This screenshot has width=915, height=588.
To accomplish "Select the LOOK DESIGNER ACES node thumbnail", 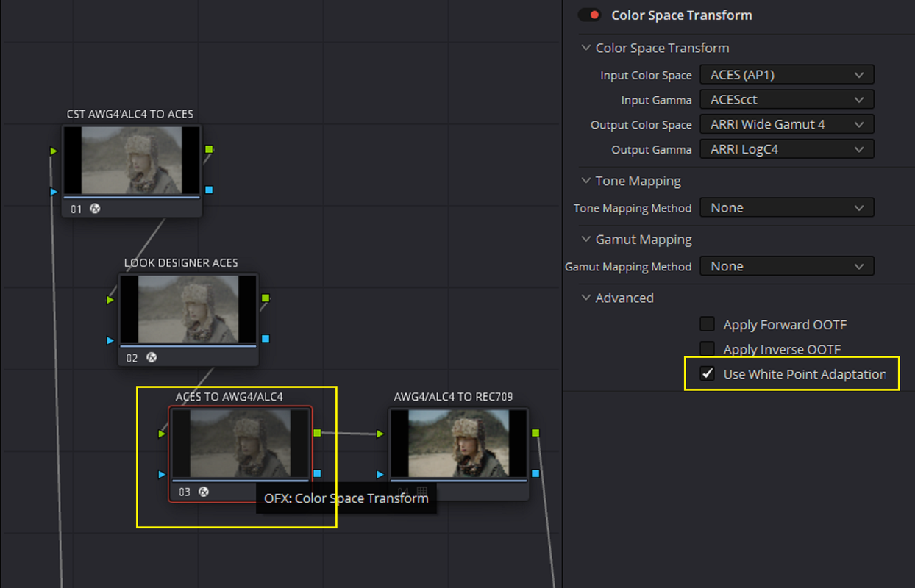I will [x=188, y=309].
